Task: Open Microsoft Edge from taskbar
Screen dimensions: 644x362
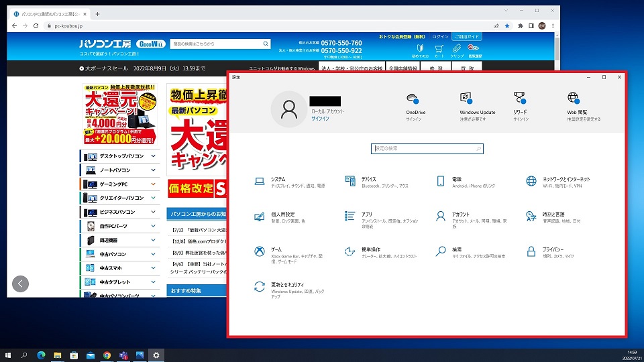Action: [x=41, y=355]
